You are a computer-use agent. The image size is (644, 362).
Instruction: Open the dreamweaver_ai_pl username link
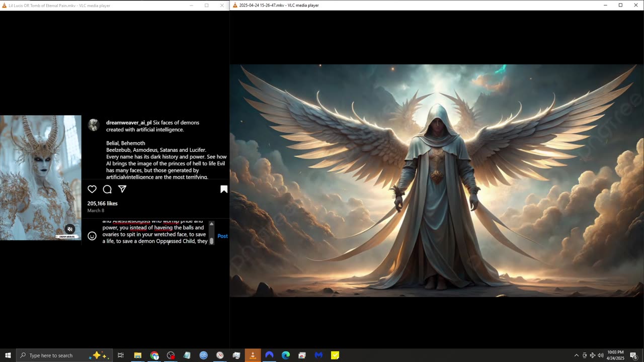[129, 123]
